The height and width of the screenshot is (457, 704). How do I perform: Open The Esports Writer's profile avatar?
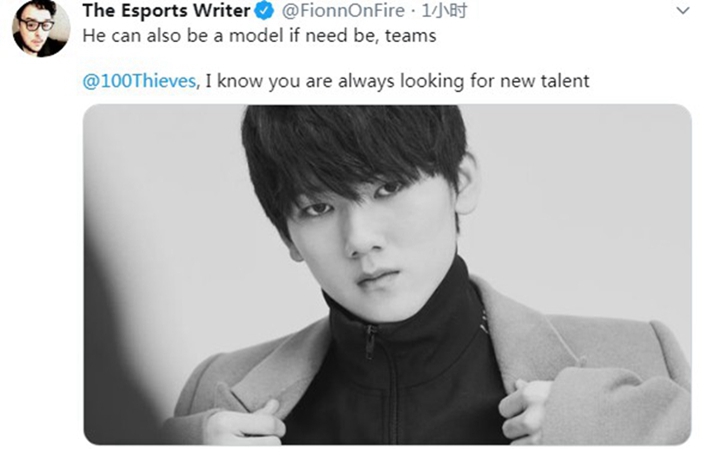pos(41,28)
